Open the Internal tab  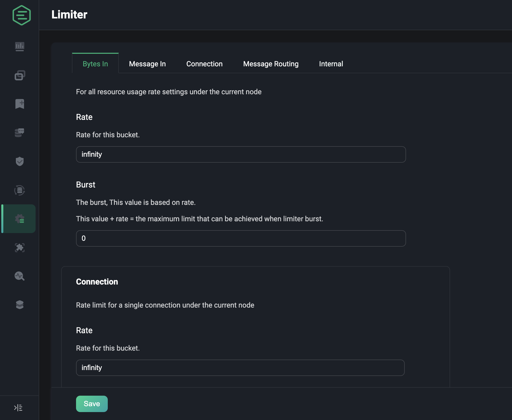pyautogui.click(x=331, y=64)
